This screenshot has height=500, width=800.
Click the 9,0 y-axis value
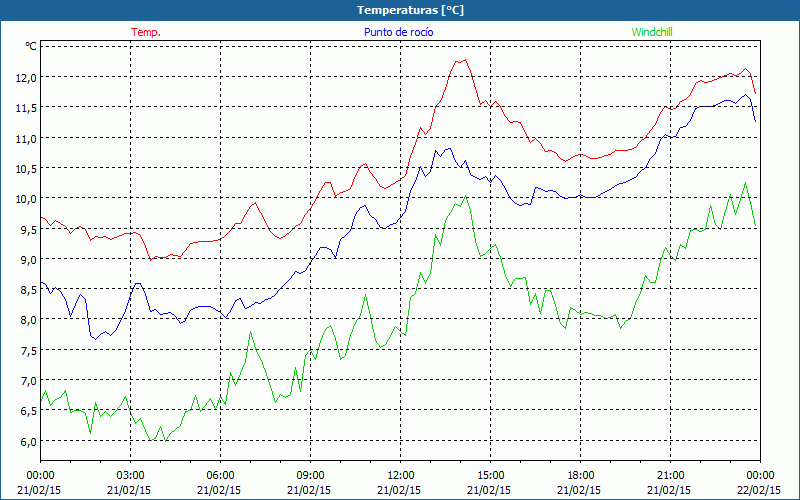(x=29, y=259)
